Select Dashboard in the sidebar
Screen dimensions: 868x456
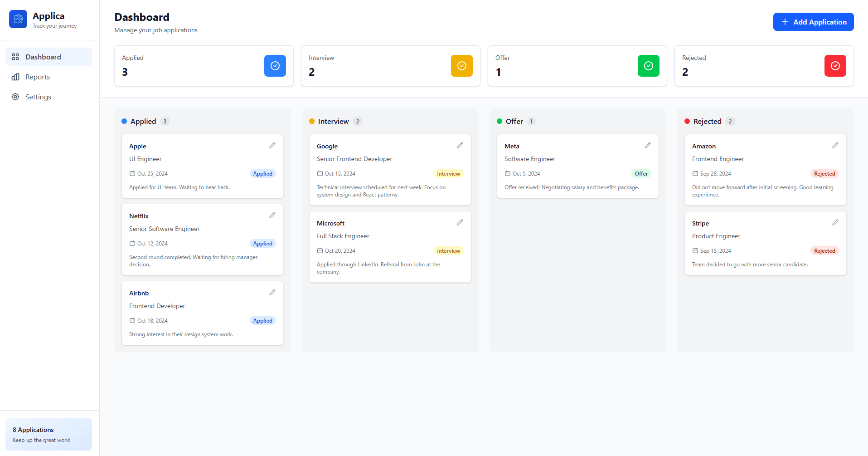click(x=43, y=57)
